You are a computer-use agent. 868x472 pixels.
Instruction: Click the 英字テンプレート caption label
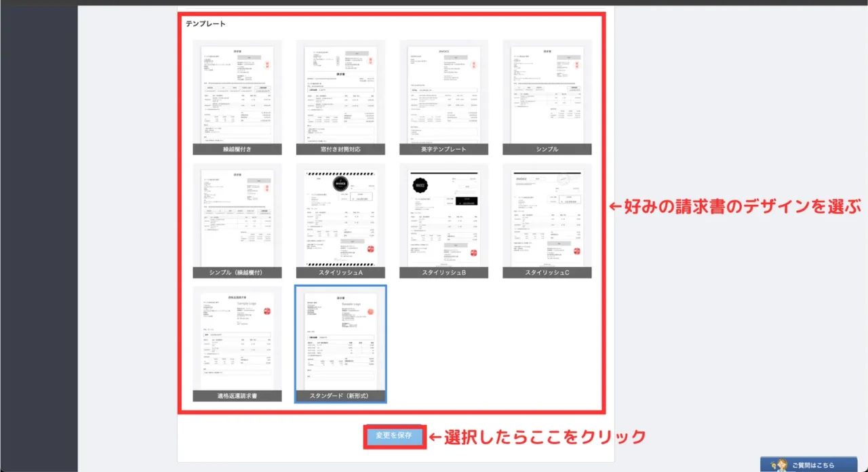[444, 149]
